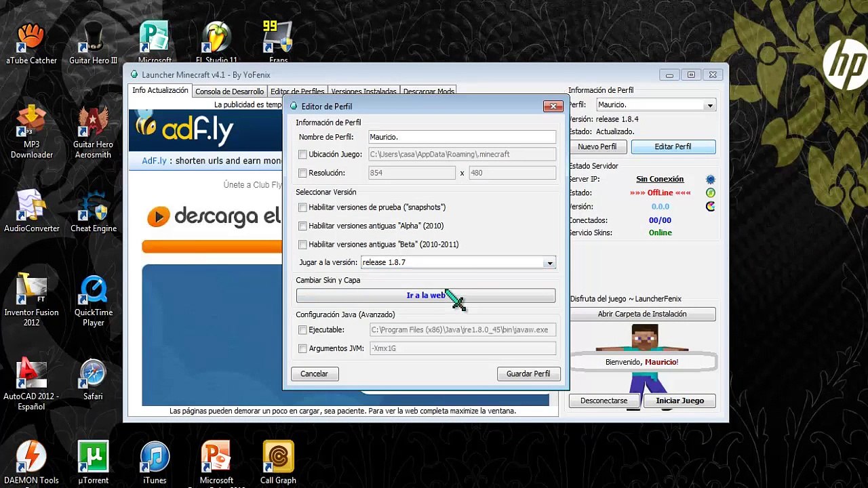This screenshot has width=868, height=488.
Task: Select the DAEMON Tools desktop icon
Action: (x=31, y=464)
